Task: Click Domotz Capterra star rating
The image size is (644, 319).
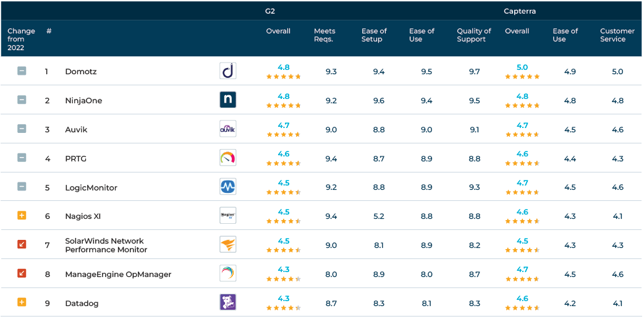Action: (522, 77)
